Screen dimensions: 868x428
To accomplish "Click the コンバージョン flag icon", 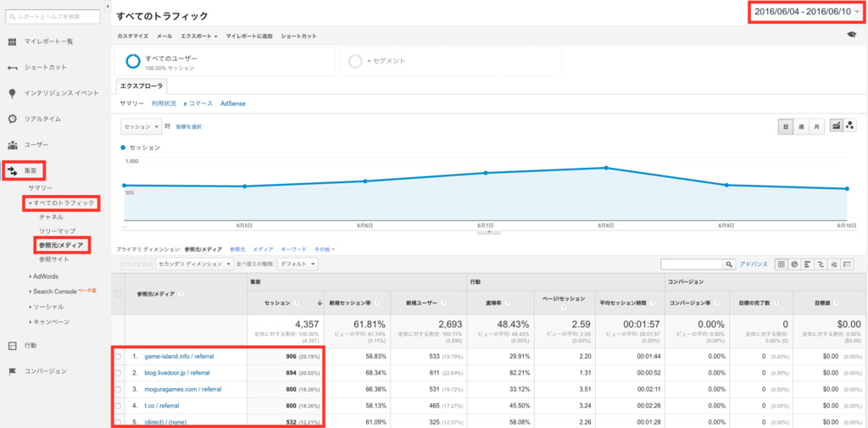I will tap(12, 371).
